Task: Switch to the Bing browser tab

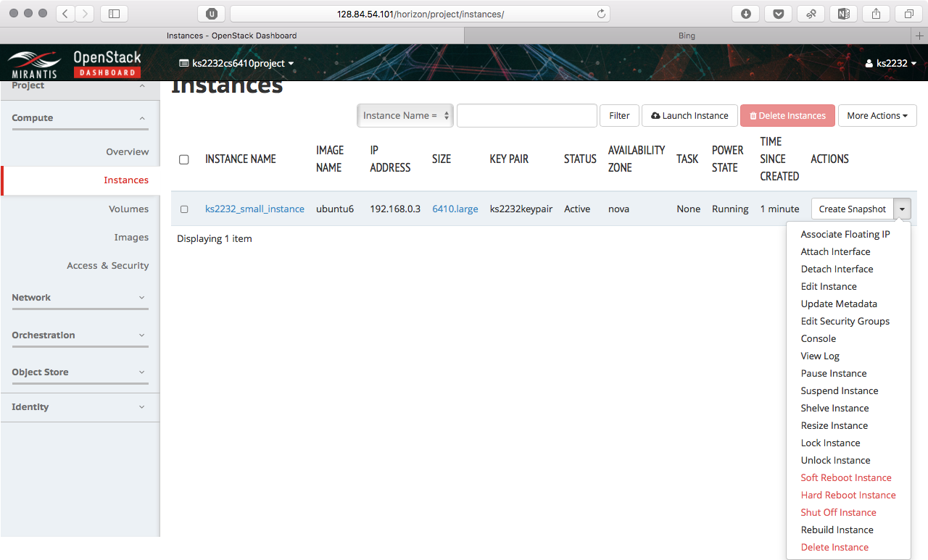Action: (x=686, y=35)
